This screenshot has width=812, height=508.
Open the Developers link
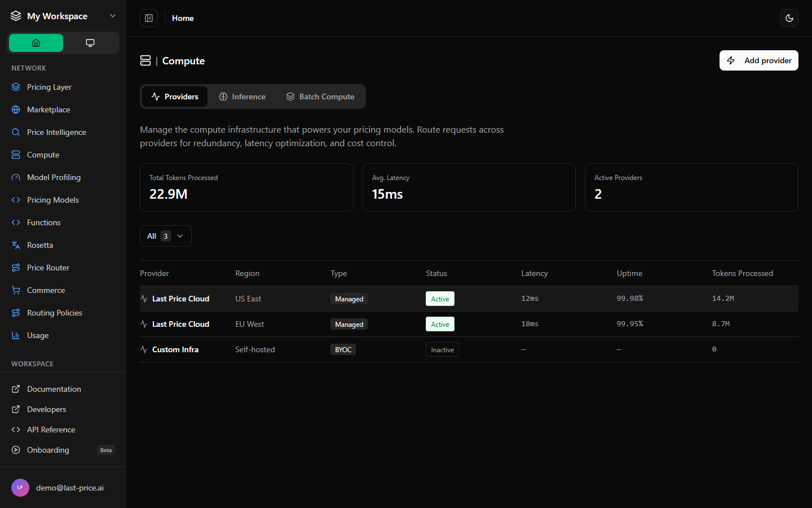[63, 409]
